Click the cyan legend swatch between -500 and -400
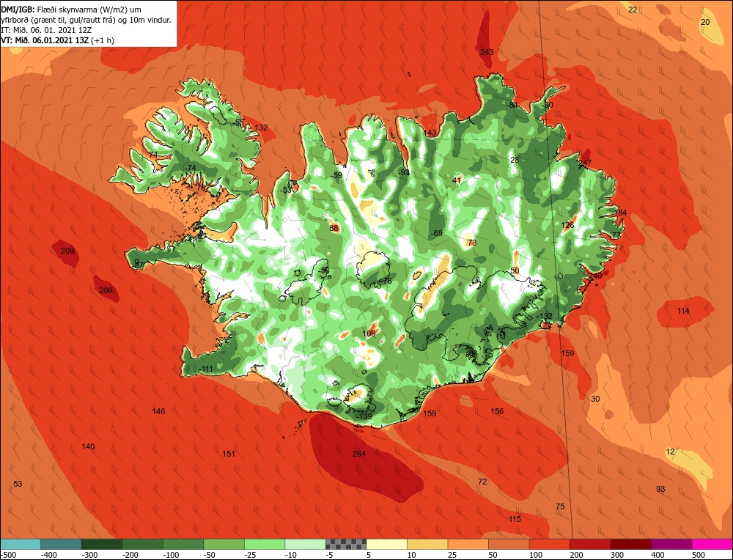 point(21,544)
